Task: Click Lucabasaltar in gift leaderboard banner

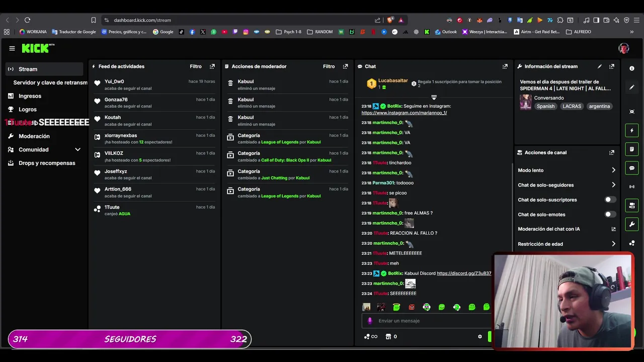Action: tap(393, 80)
